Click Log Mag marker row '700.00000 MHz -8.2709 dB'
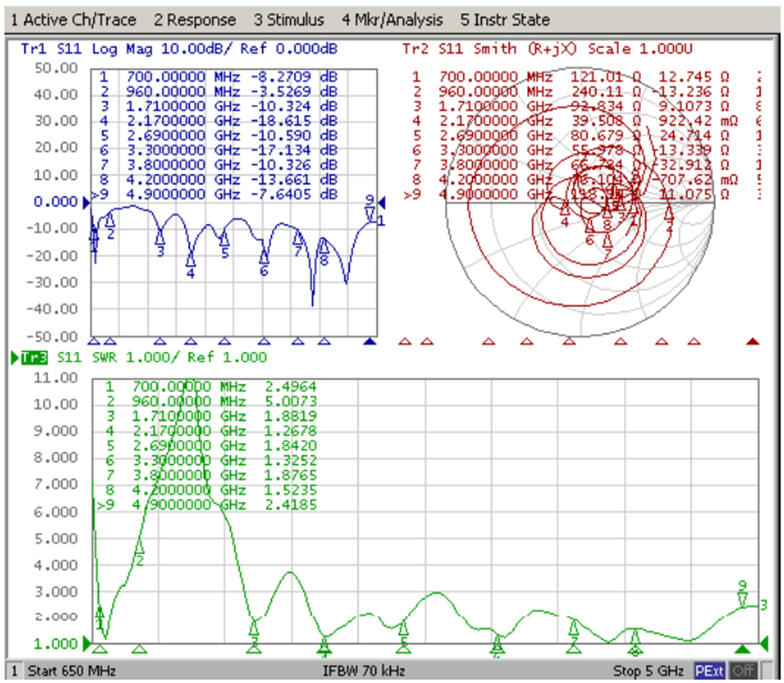 218,77
